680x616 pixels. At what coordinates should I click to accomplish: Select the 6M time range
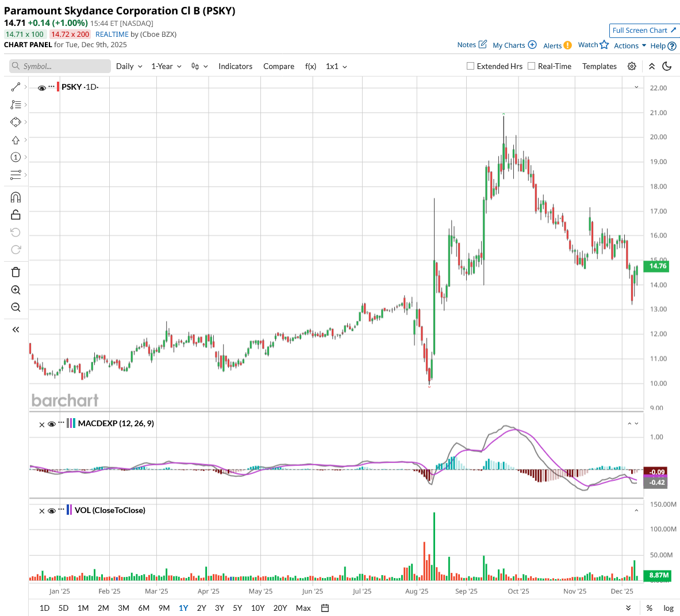(144, 608)
